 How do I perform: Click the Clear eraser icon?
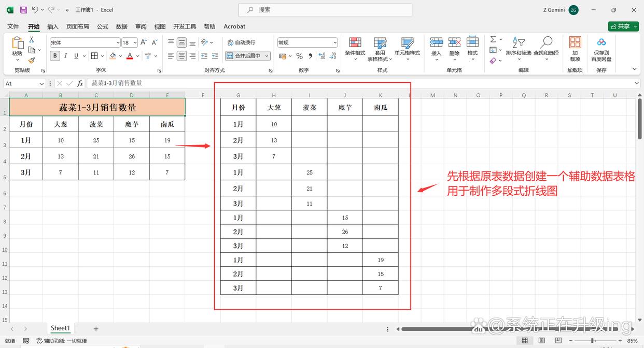(493, 60)
